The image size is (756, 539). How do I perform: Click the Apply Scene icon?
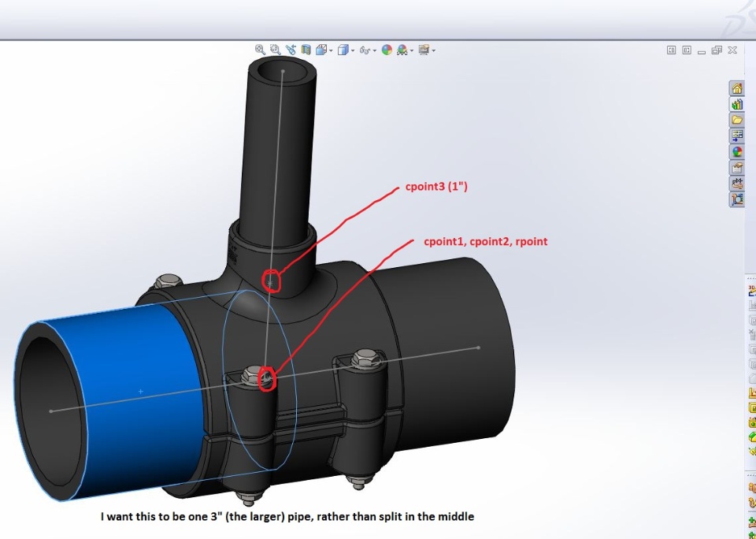point(402,50)
